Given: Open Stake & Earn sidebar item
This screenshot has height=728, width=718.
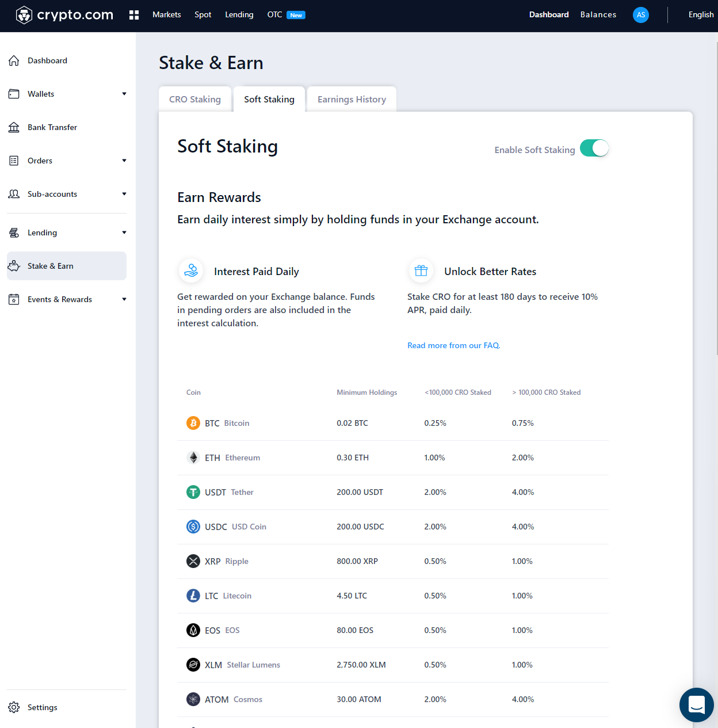Looking at the screenshot, I should [67, 266].
